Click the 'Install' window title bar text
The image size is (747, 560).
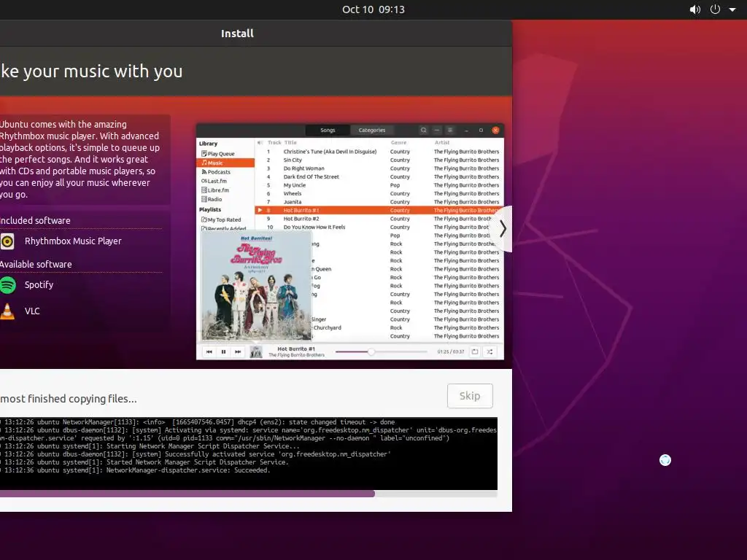pyautogui.click(x=237, y=34)
